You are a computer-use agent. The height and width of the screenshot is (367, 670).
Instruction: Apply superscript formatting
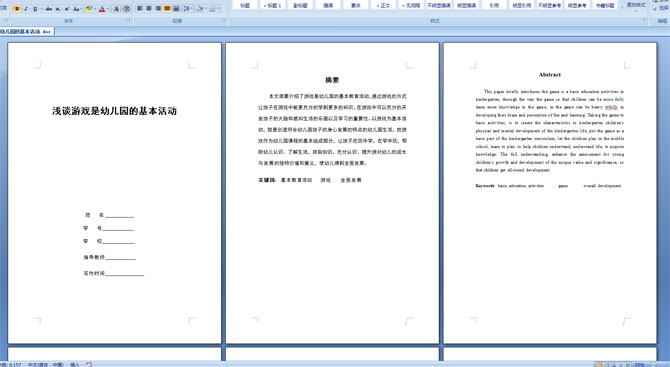tap(67, 9)
